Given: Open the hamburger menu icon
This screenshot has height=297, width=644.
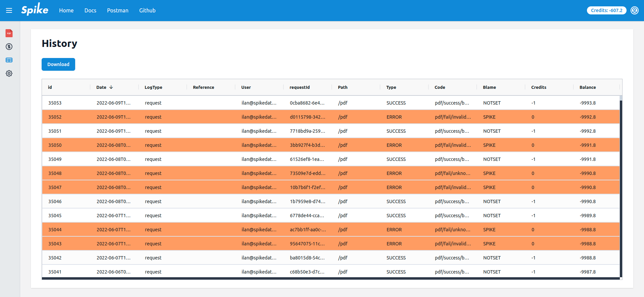Looking at the screenshot, I should [x=9, y=10].
